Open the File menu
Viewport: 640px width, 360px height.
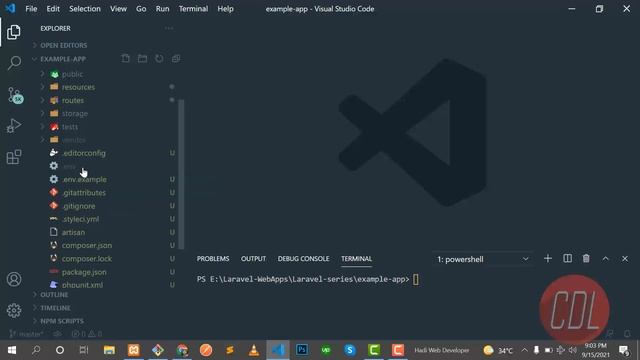31,9
